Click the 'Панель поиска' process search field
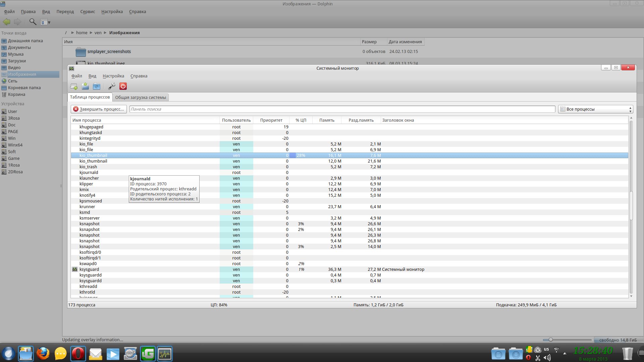The width and height of the screenshot is (644, 362). click(x=342, y=109)
